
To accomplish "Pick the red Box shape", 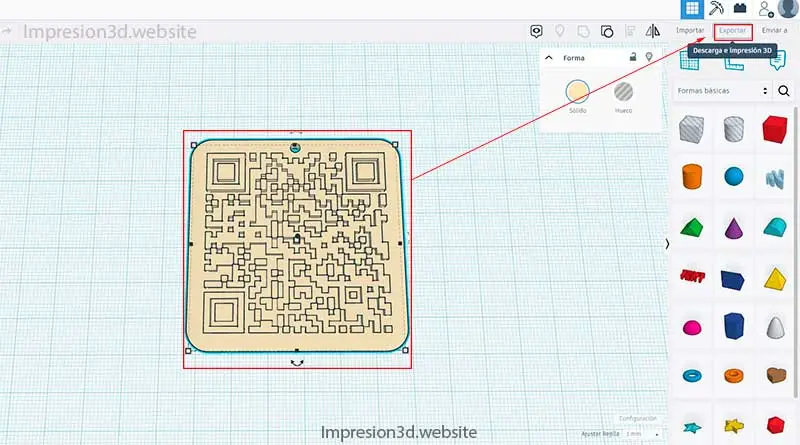I will point(775,129).
